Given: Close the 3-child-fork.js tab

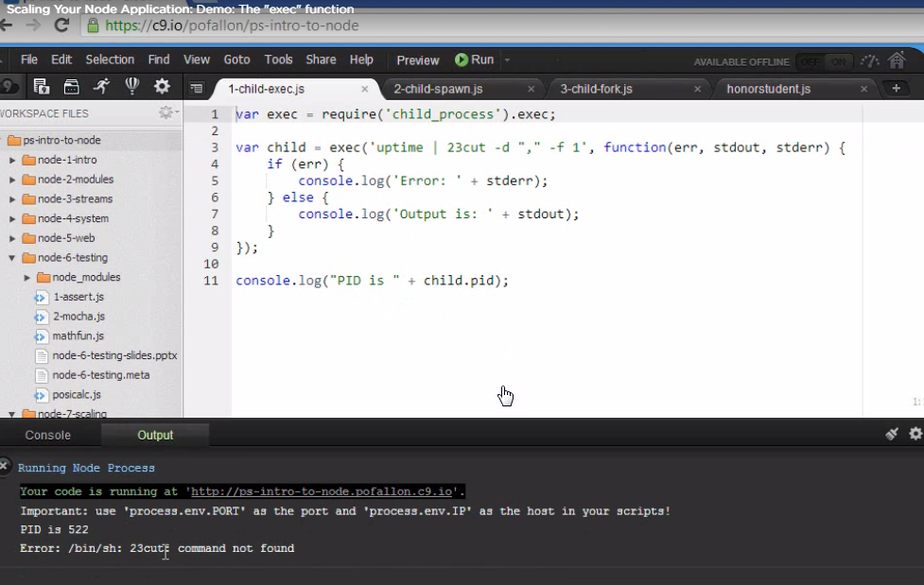Looking at the screenshot, I should pos(697,89).
